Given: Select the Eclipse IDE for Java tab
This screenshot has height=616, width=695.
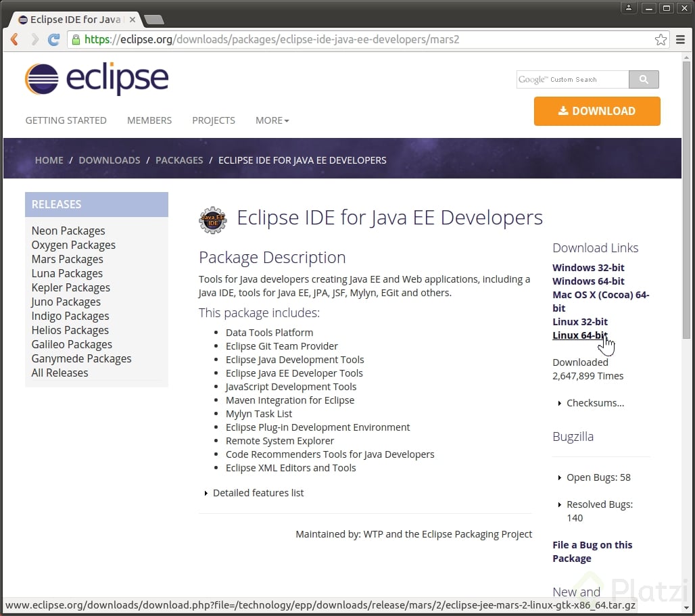Looking at the screenshot, I should click(75, 20).
